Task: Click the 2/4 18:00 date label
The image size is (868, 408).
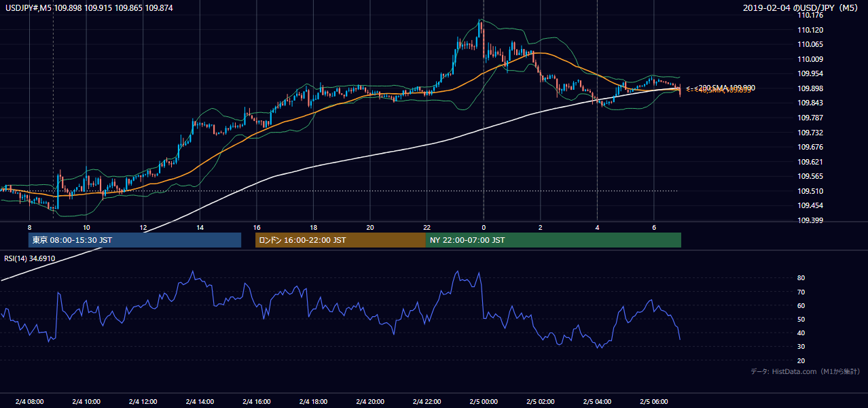Action: pos(313,401)
